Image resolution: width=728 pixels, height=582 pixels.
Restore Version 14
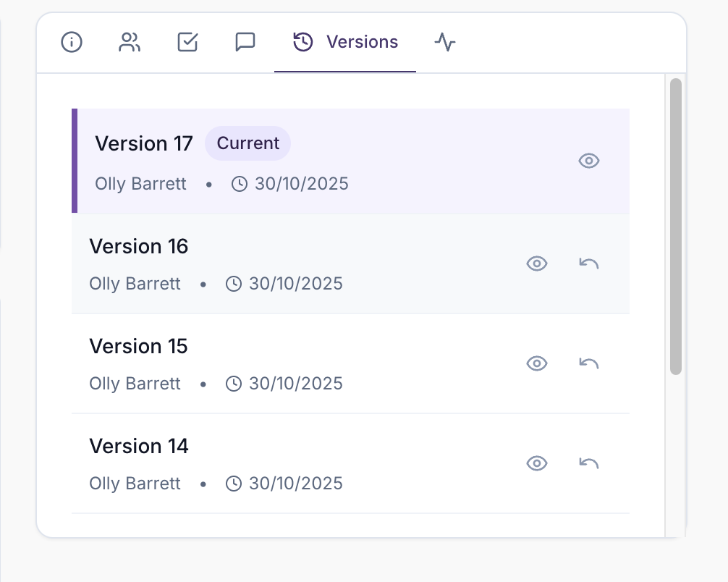(588, 463)
